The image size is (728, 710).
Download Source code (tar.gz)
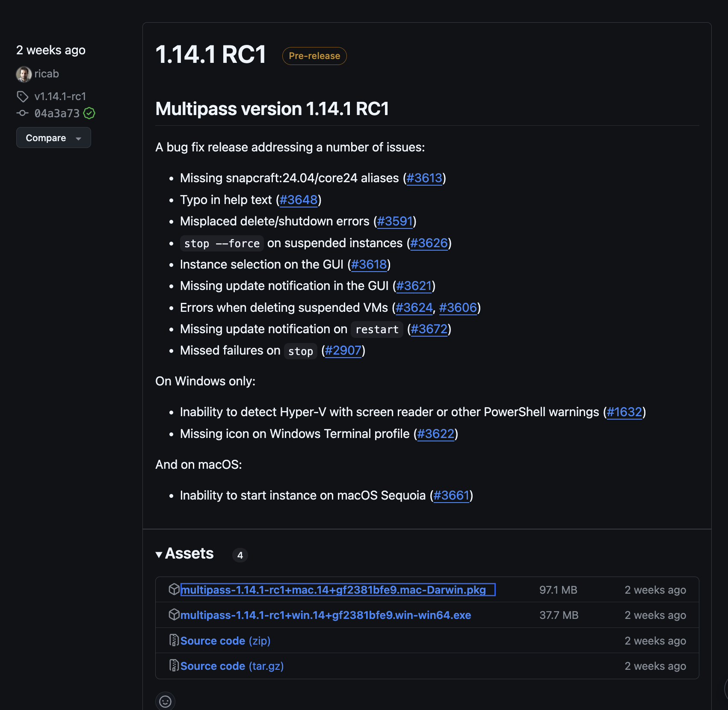232,666
